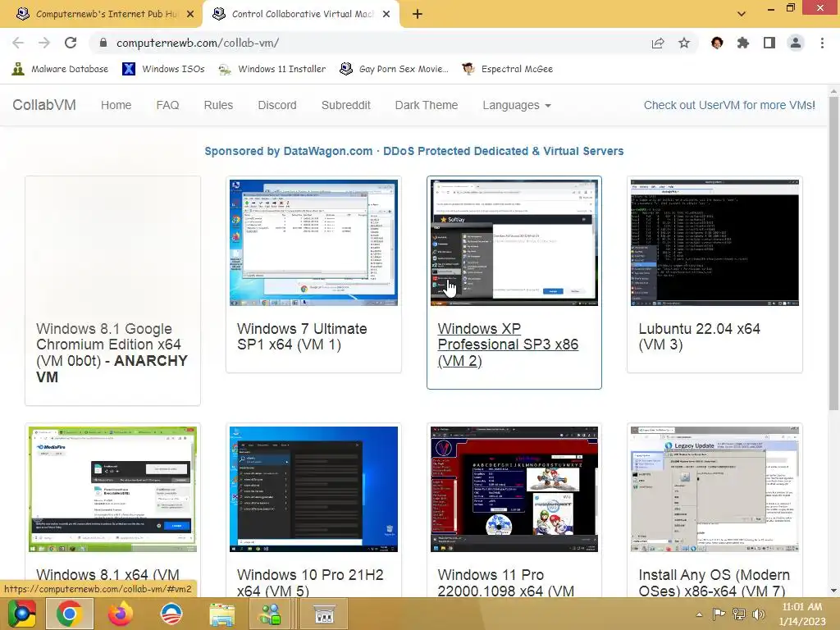
Task: Click the Lubuntu 22.04 x64 (VM 3) title
Action: (699, 336)
